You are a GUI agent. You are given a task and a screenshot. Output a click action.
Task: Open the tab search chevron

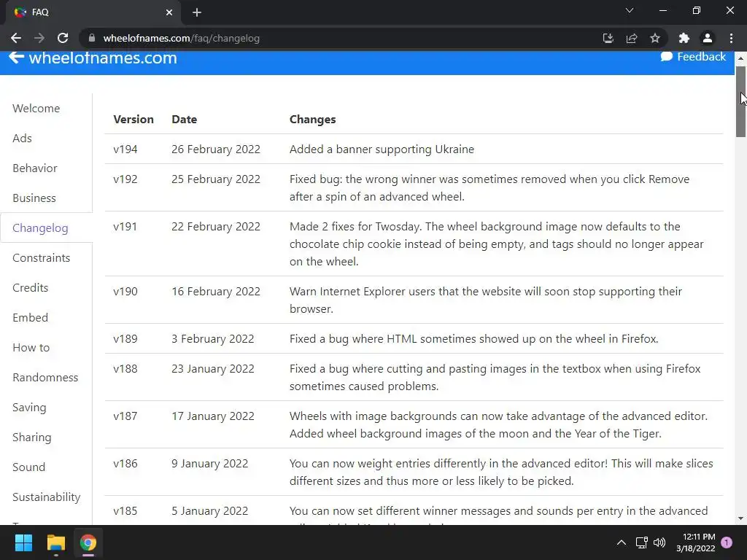[630, 10]
